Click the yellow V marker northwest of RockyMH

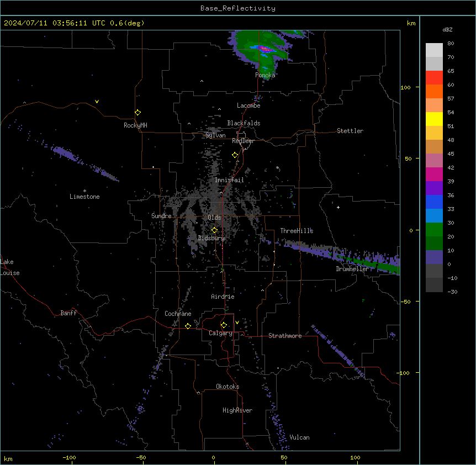97,102
